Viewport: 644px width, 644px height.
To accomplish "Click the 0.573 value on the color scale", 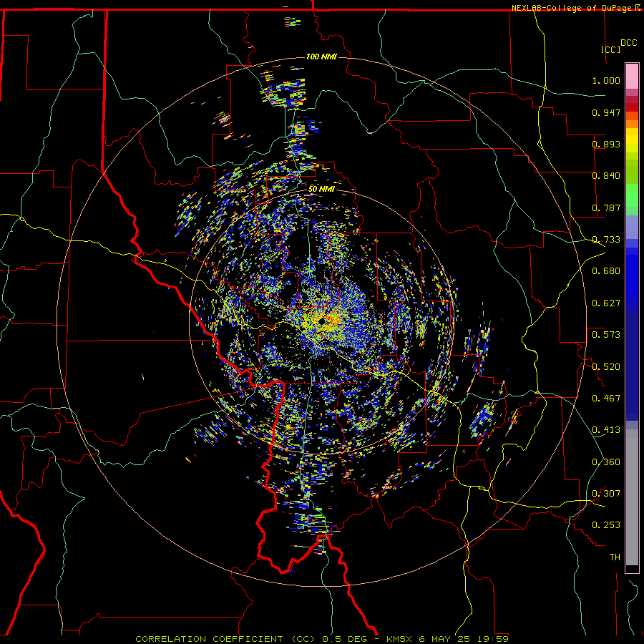I will (606, 335).
